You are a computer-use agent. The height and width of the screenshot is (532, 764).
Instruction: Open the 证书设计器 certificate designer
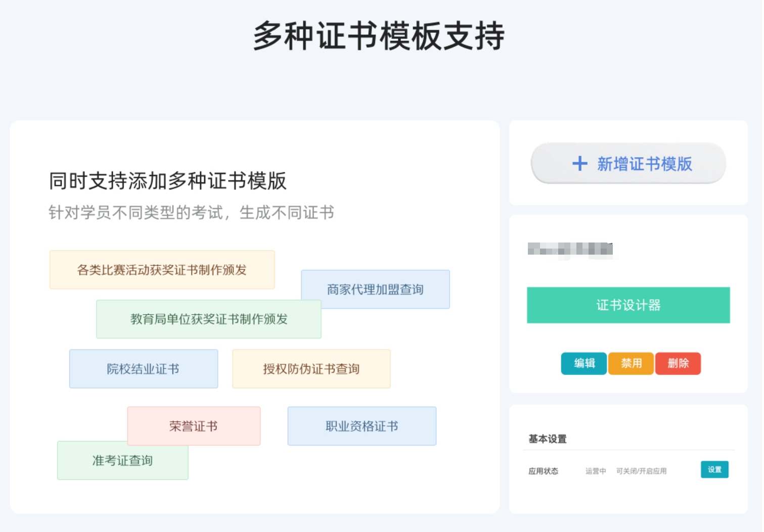[628, 305]
